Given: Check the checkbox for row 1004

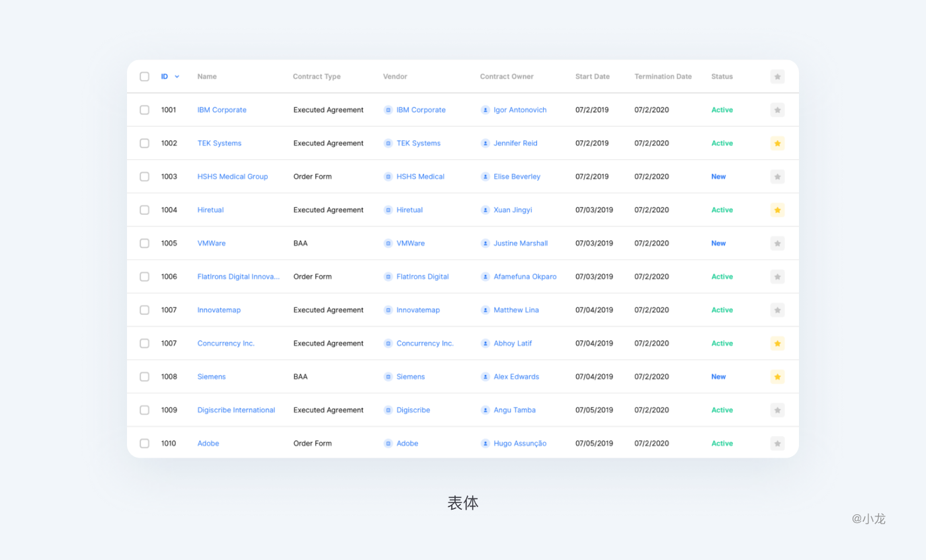Looking at the screenshot, I should [x=144, y=210].
